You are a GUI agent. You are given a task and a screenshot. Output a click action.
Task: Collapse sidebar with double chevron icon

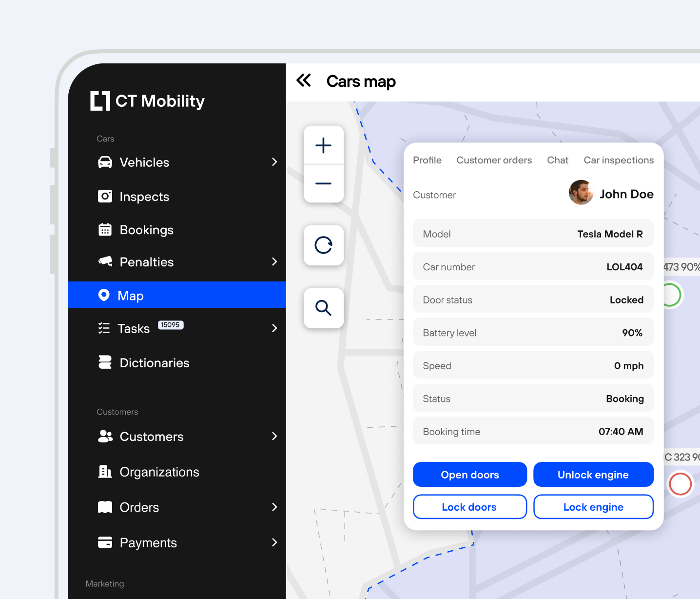pos(304,80)
